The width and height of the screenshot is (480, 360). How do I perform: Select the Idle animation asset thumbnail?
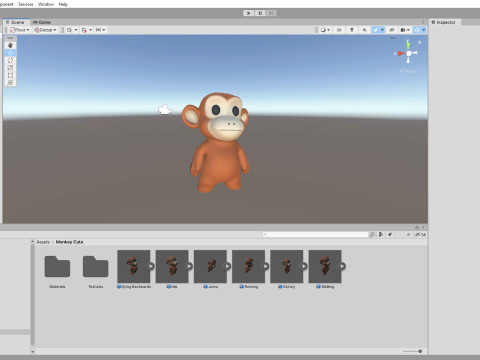[x=172, y=266]
